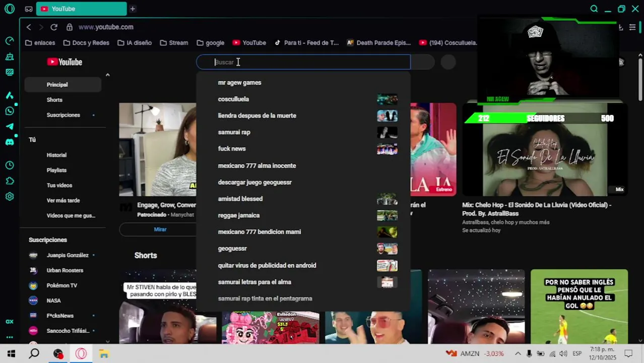This screenshot has height=363, width=644.
Task: Open Discord from the browser sidebar
Action: (x=9, y=142)
